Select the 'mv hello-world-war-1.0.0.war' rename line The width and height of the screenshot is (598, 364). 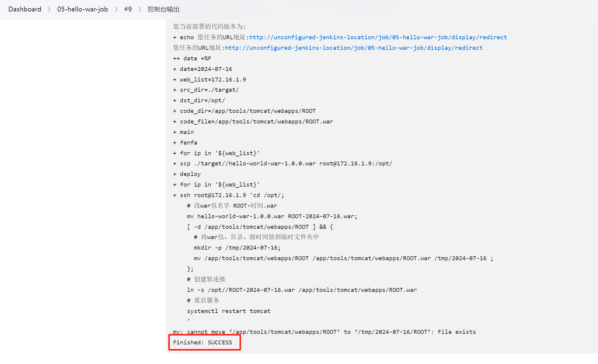[x=272, y=216]
